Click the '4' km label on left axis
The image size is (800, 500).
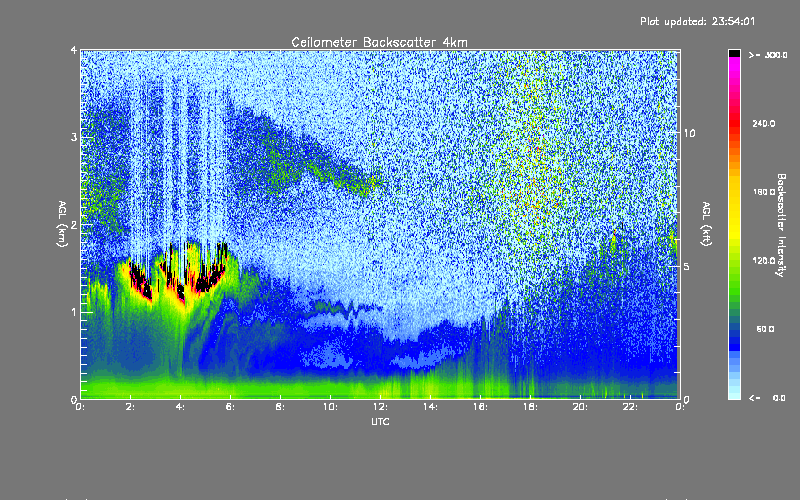coord(74,50)
